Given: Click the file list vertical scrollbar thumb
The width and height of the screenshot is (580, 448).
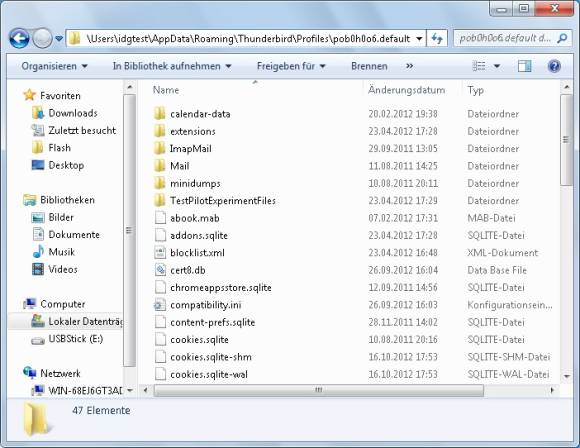Looking at the screenshot, I should click(566, 140).
